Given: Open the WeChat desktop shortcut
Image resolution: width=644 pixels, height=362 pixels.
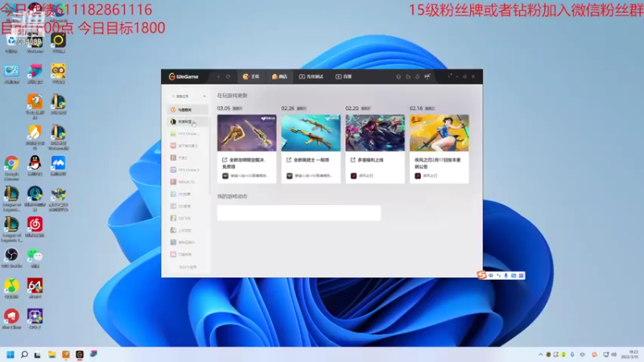Looking at the screenshot, I should pos(35,257).
